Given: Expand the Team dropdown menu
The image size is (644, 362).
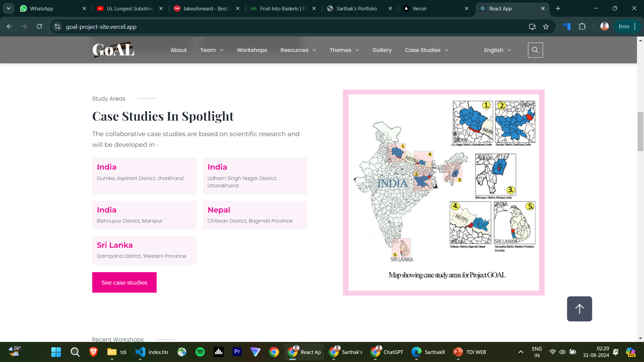Looking at the screenshot, I should [212, 50].
